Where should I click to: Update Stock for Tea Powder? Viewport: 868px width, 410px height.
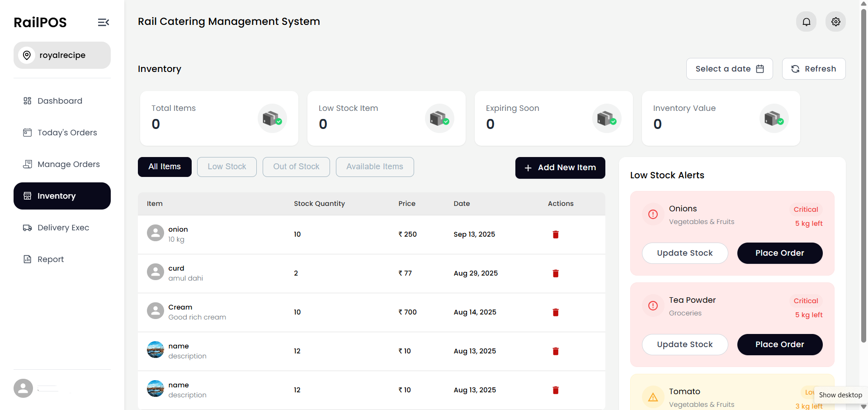pos(684,344)
